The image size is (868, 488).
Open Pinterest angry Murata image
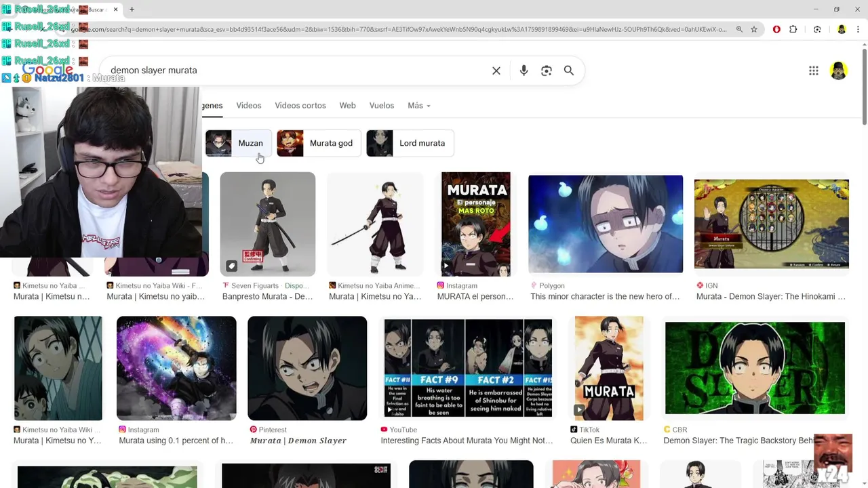coord(307,368)
